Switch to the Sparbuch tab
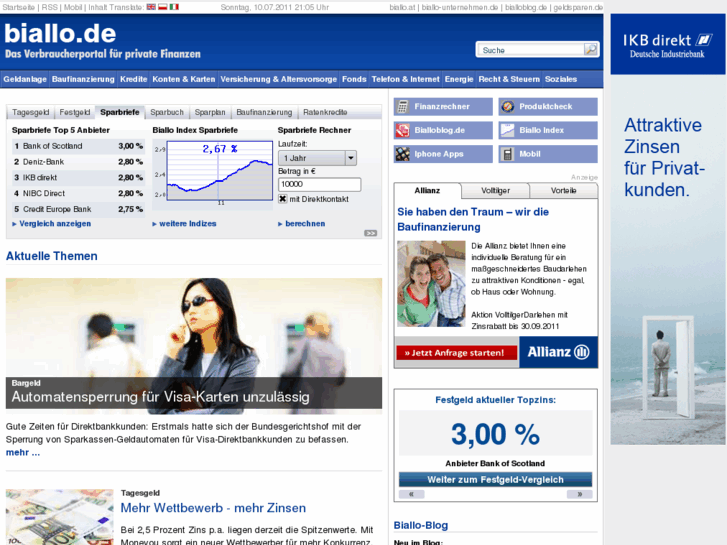Image resolution: width=727 pixels, height=545 pixels. 167,112
